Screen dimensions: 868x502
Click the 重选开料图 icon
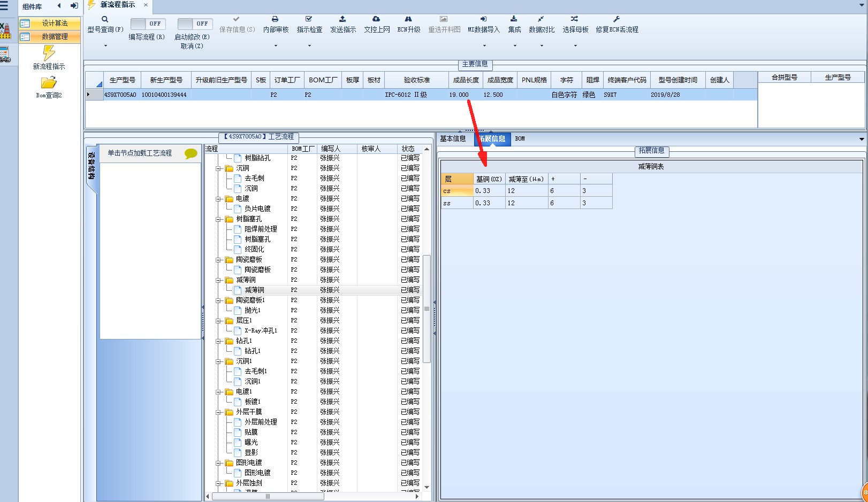(444, 19)
